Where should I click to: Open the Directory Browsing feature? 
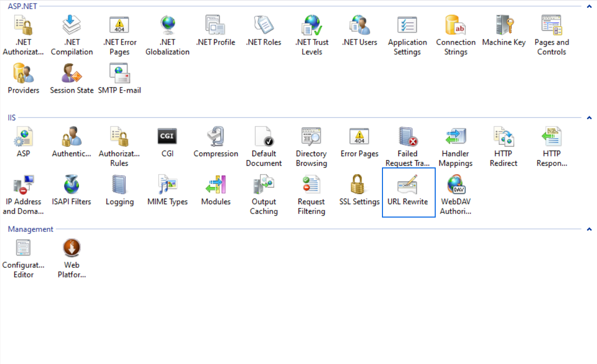[311, 137]
